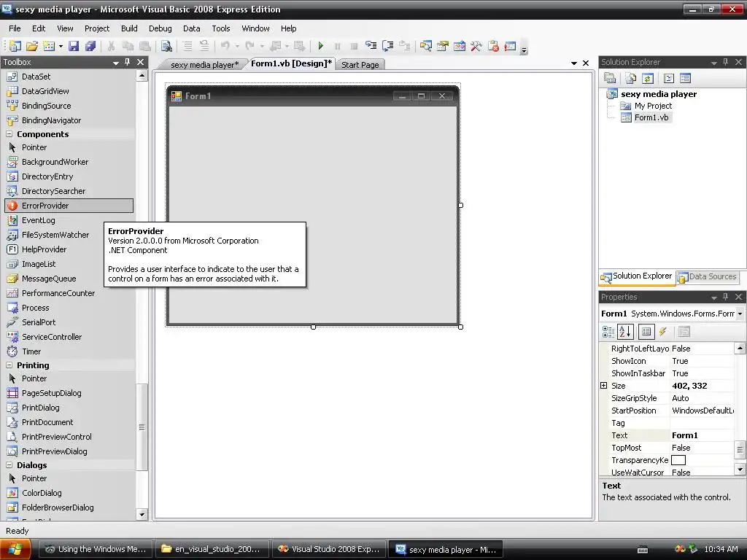The width and height of the screenshot is (747, 560).
Task: Click the TransparencyKey white color swatch
Action: tap(678, 460)
